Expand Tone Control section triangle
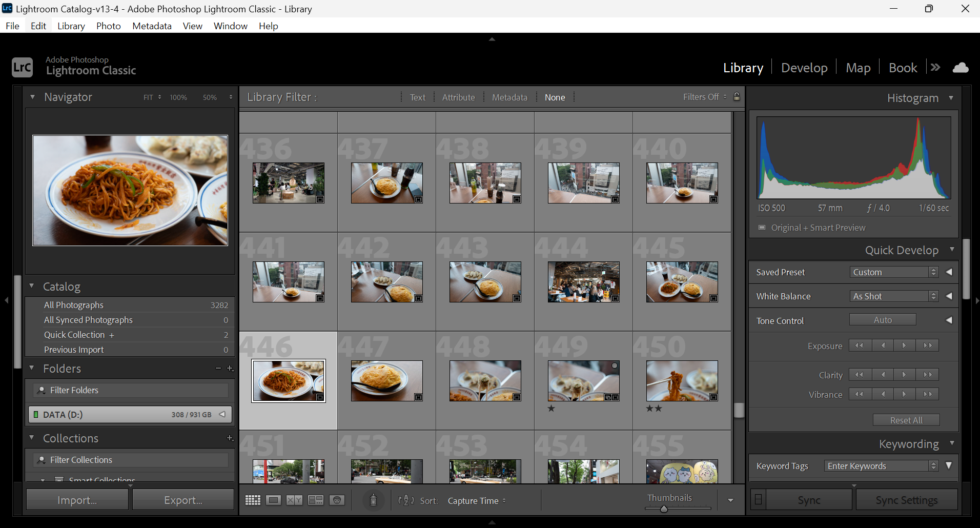This screenshot has width=980, height=528. pos(949,320)
